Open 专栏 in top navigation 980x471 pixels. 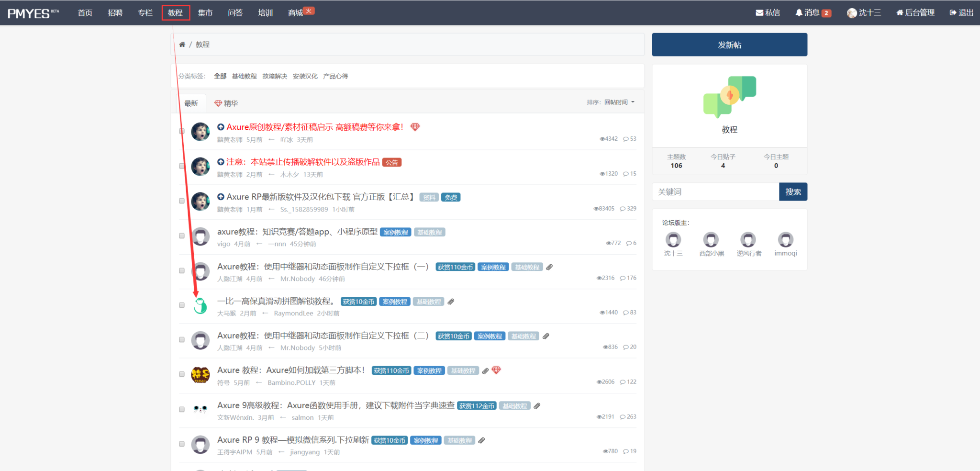coord(145,13)
